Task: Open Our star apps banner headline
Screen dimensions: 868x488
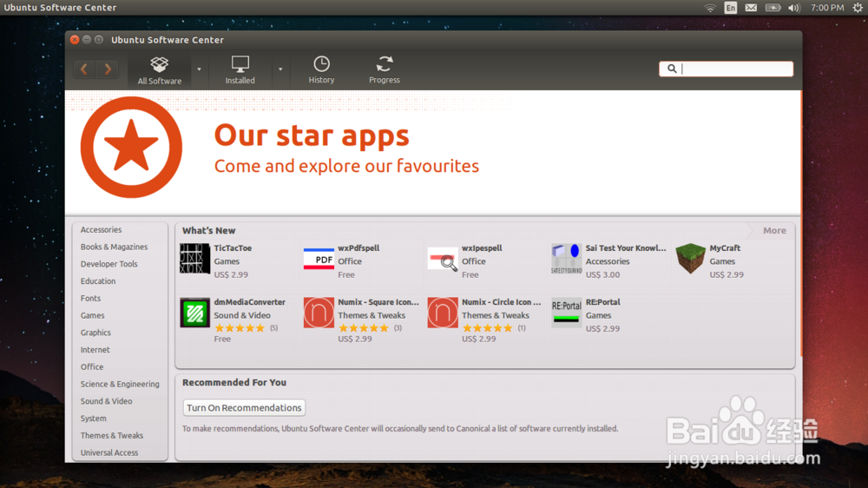Action: pos(312,135)
